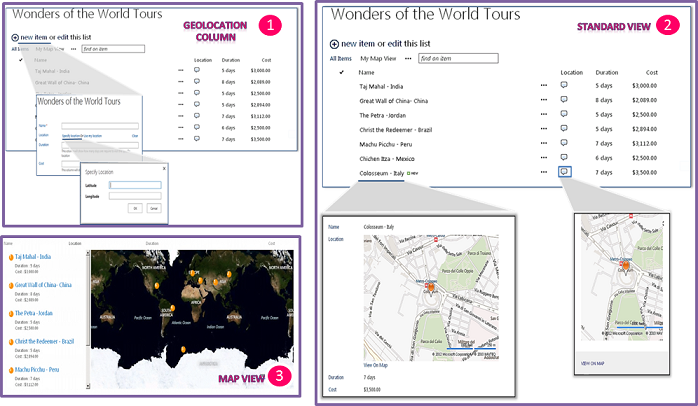Click the Specify location link in the new item form

click(71, 136)
